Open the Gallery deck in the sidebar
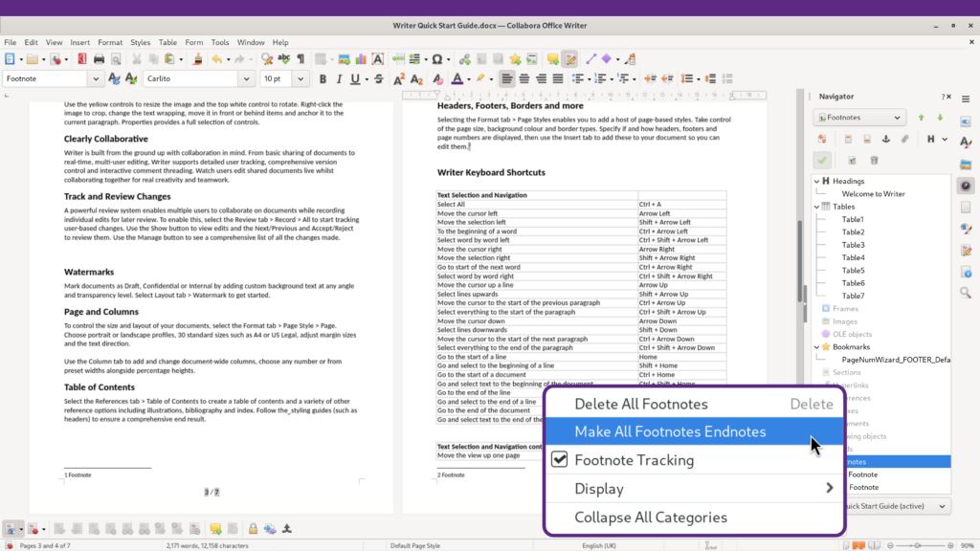The image size is (980, 551). 966,165
